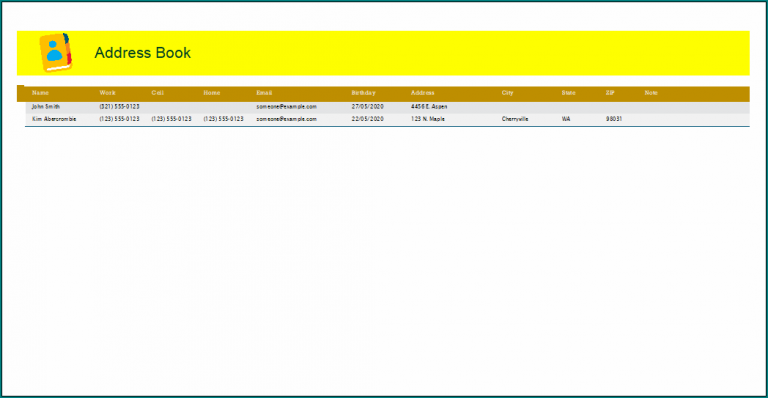Viewport: 768px width, 398px height.
Task: Click the Name column header
Action: pos(40,93)
